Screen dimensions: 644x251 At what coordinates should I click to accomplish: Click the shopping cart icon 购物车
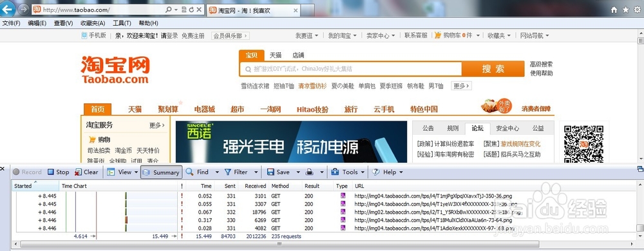(438, 35)
